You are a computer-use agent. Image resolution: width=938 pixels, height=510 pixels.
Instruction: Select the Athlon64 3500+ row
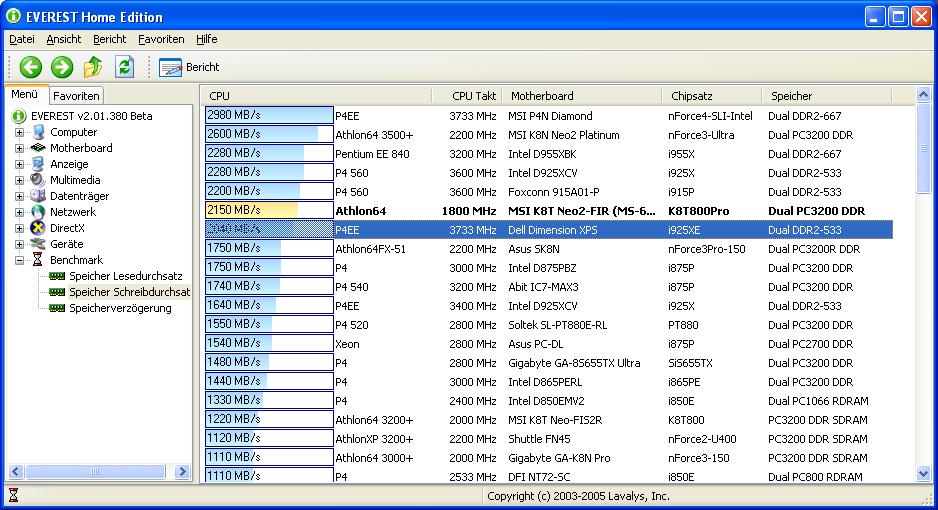pos(548,135)
